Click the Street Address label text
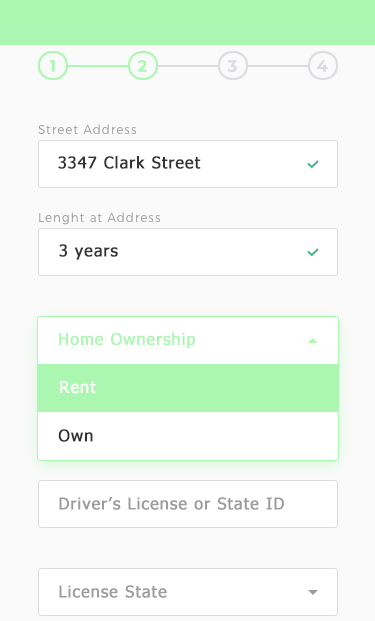The image size is (375, 621). tap(88, 130)
